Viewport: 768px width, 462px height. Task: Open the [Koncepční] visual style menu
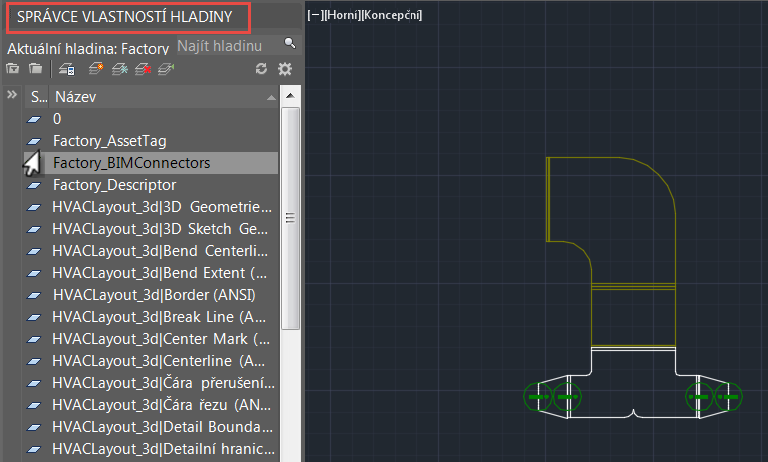(x=391, y=15)
